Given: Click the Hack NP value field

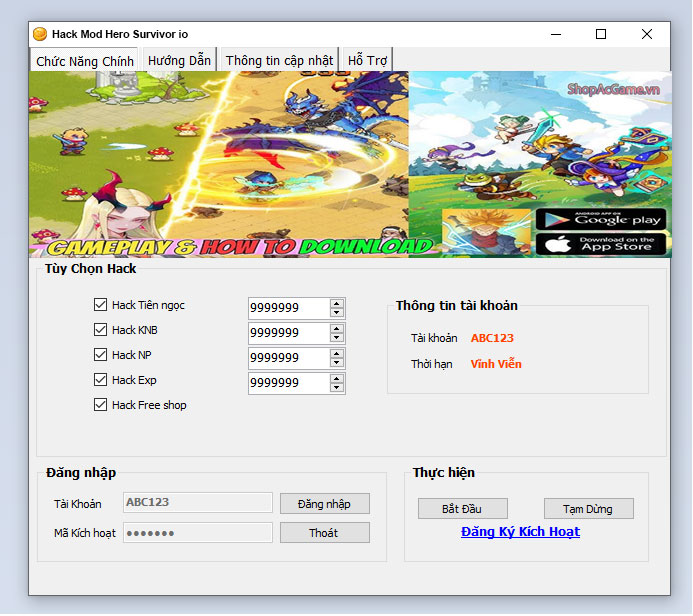Looking at the screenshot, I should click(289, 358).
